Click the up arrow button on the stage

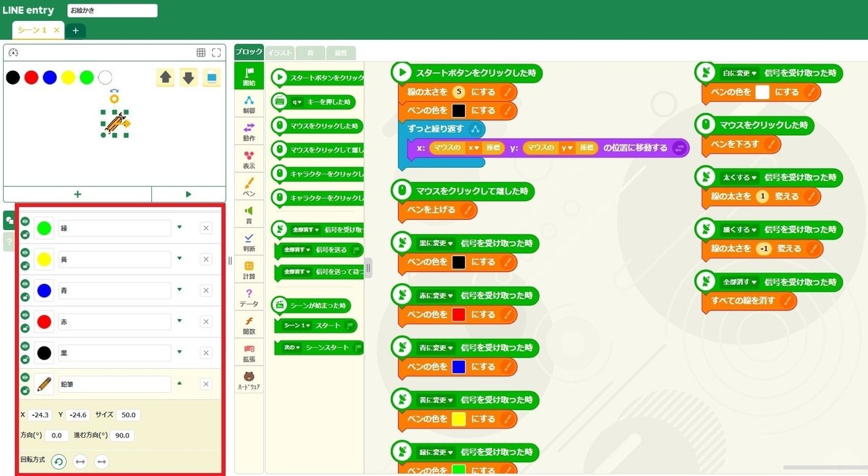166,77
